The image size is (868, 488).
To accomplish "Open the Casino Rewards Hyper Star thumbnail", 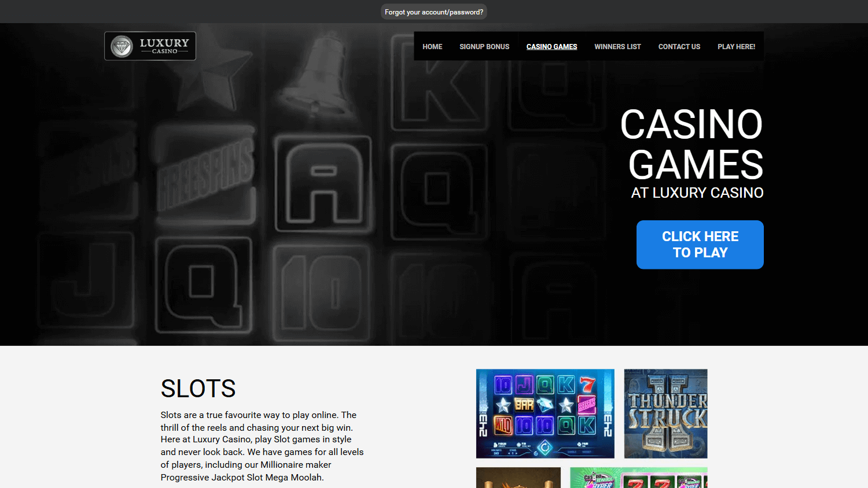I will click(639, 478).
